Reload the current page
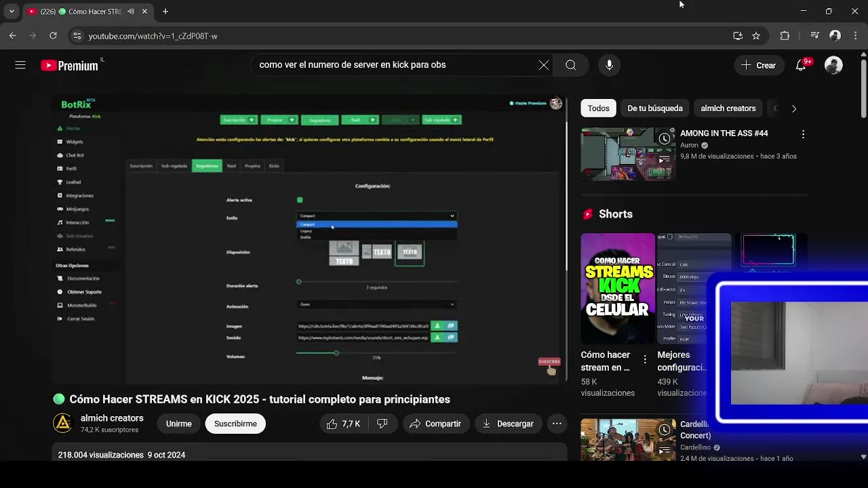Screen dimensions: 868x488 pyautogui.click(x=53, y=35)
